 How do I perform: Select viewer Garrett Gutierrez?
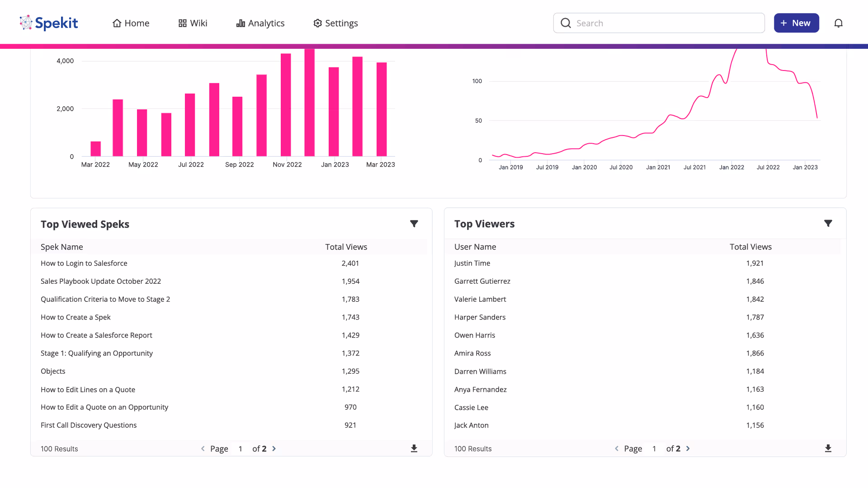click(x=482, y=281)
